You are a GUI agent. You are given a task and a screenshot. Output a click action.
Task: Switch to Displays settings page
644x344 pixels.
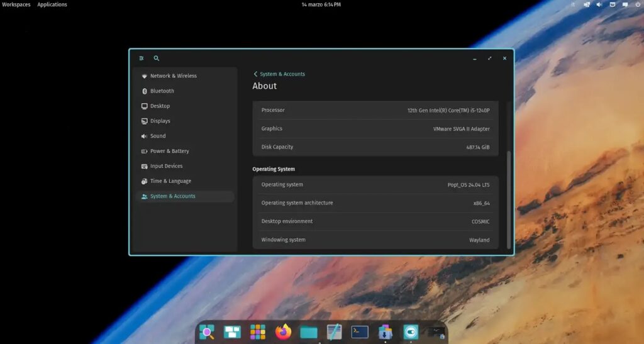coord(185,121)
